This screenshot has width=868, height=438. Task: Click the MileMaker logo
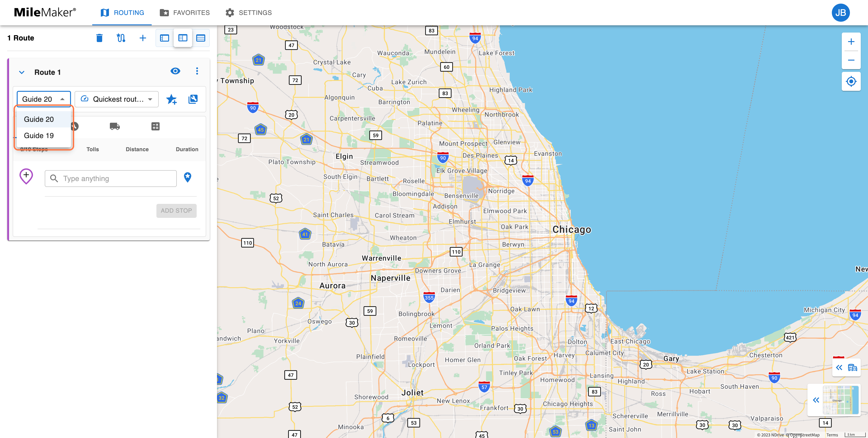click(x=45, y=12)
